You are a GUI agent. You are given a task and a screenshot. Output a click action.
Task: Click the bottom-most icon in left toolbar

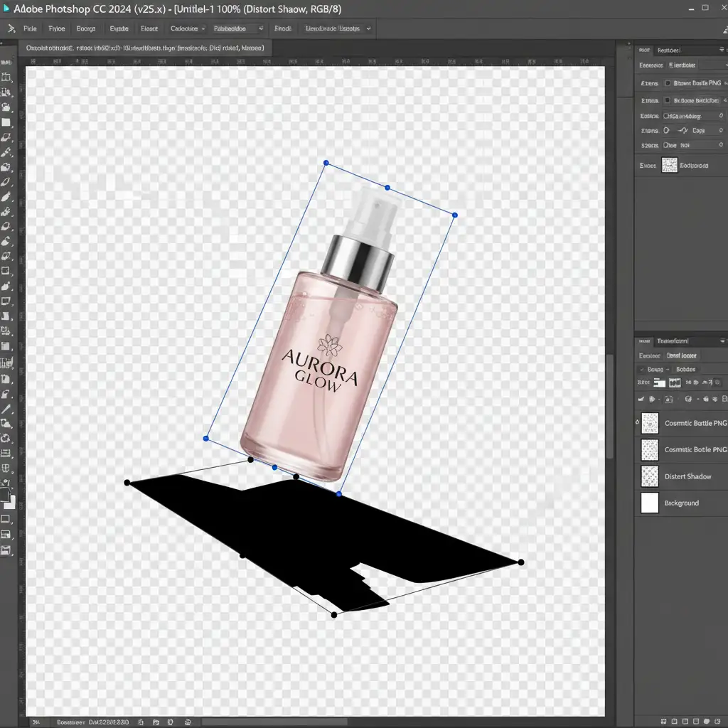tap(6, 550)
